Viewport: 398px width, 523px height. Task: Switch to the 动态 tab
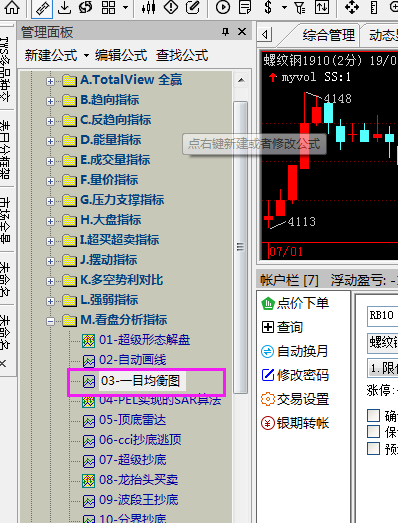pyautogui.click(x=383, y=35)
